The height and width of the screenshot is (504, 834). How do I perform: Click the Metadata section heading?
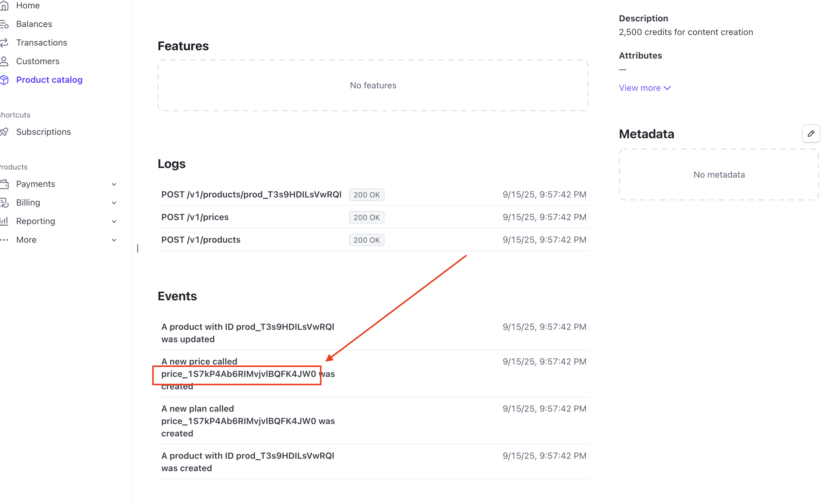(646, 134)
